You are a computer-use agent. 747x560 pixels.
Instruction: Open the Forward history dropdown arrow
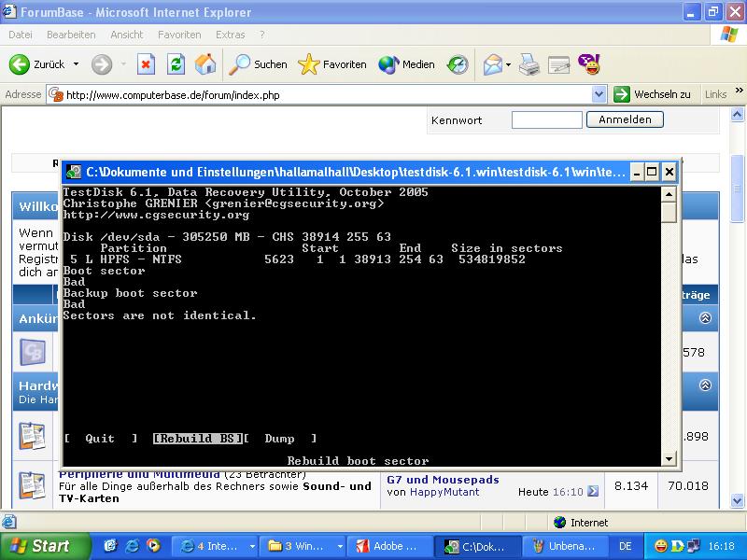click(x=123, y=64)
